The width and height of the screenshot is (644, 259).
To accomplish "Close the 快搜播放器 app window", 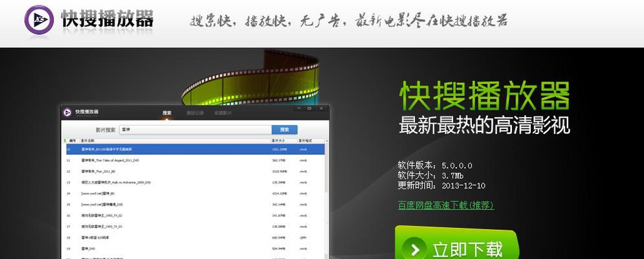I will [322, 109].
